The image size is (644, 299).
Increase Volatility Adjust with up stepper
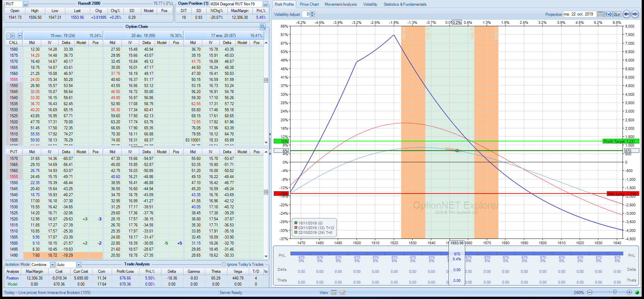312,13
